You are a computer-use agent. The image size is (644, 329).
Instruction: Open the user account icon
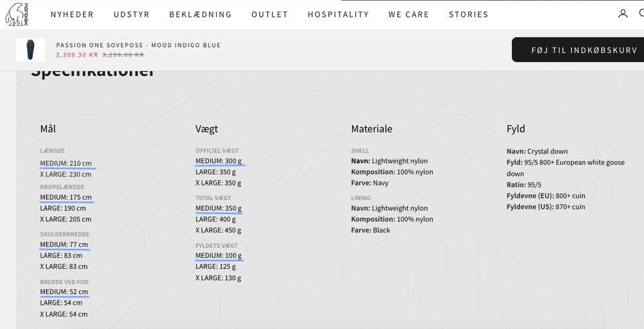[623, 14]
